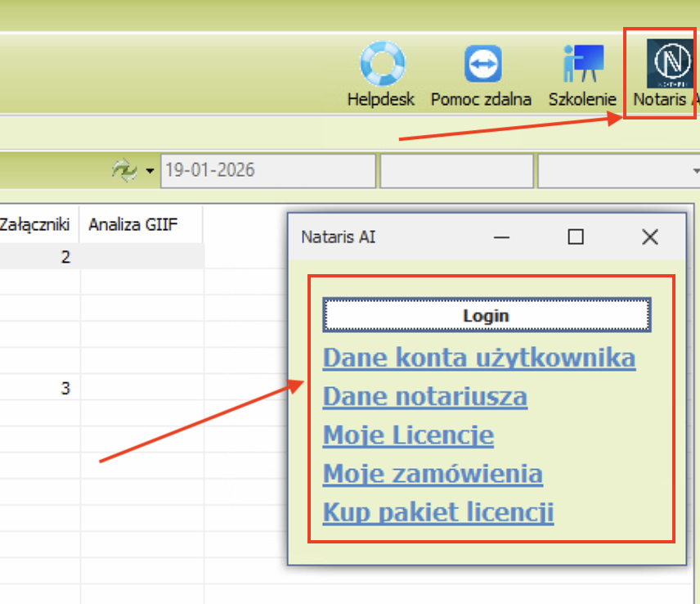Launch Pomoc zdalna remote assistance

482,65
